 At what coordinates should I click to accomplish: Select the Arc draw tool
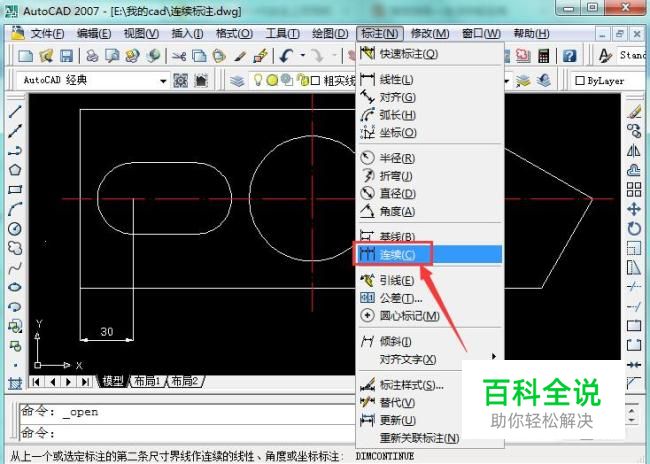(x=15, y=209)
